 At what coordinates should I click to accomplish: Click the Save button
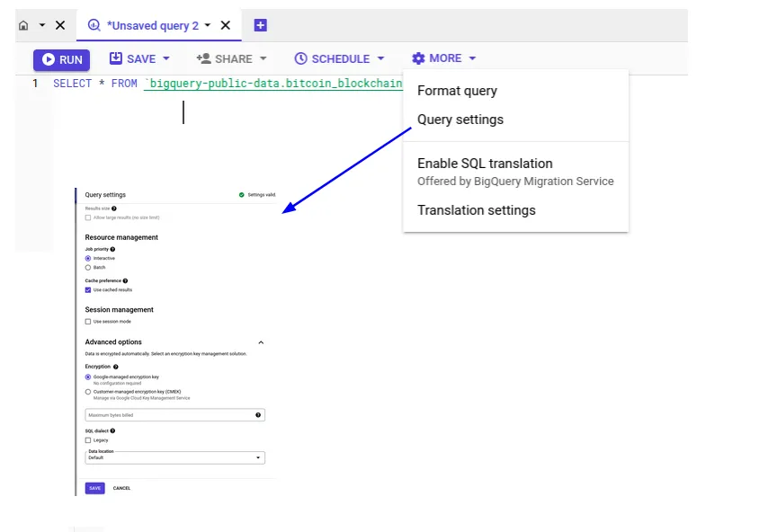coord(133,59)
